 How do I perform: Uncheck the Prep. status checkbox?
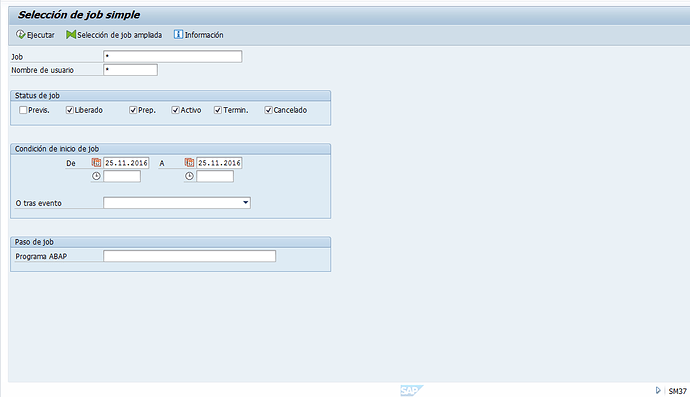(x=133, y=110)
